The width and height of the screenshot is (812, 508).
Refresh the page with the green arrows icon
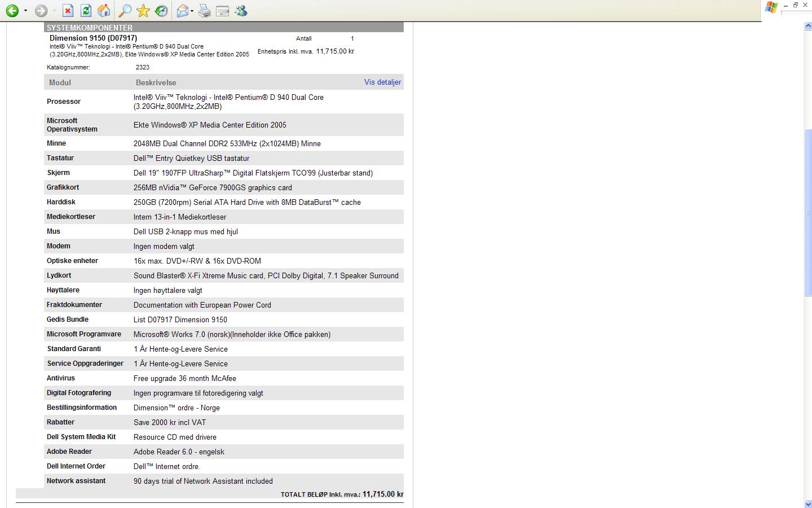pos(86,11)
